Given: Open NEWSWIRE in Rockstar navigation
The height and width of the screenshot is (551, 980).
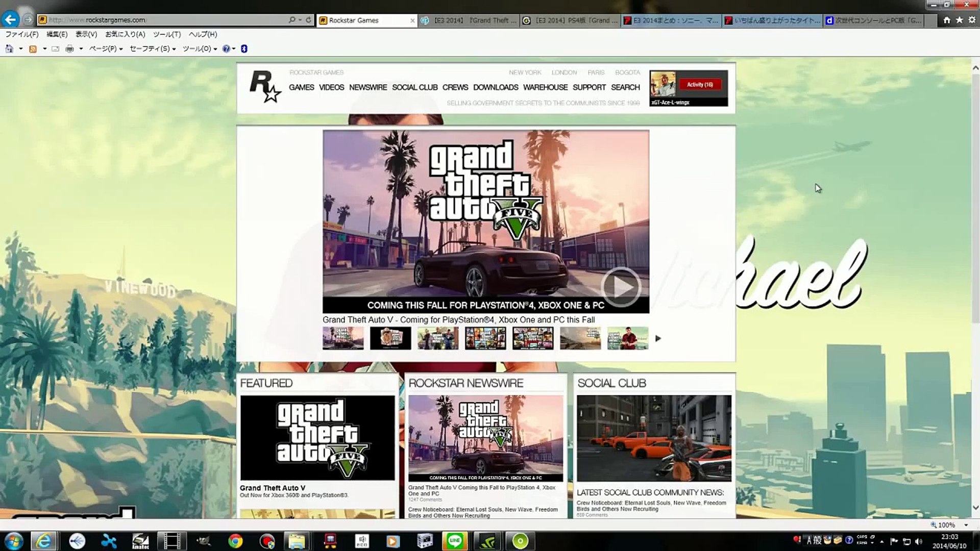Looking at the screenshot, I should pyautogui.click(x=368, y=87).
